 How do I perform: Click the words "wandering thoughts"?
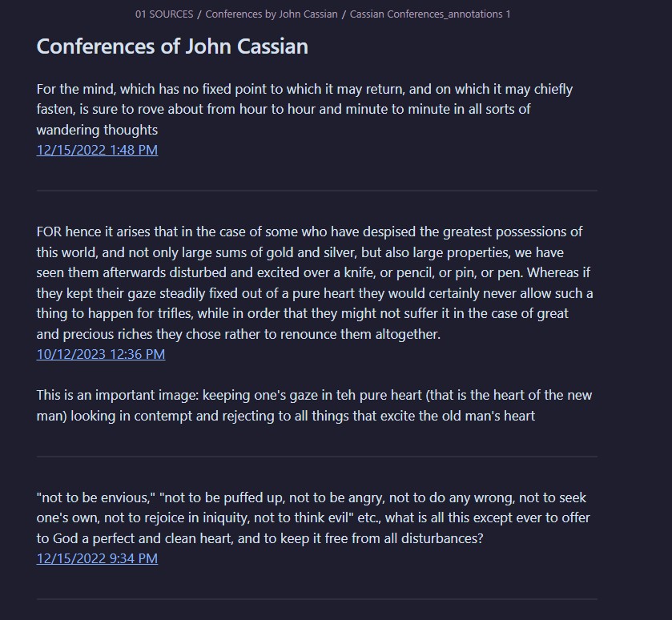click(x=97, y=130)
